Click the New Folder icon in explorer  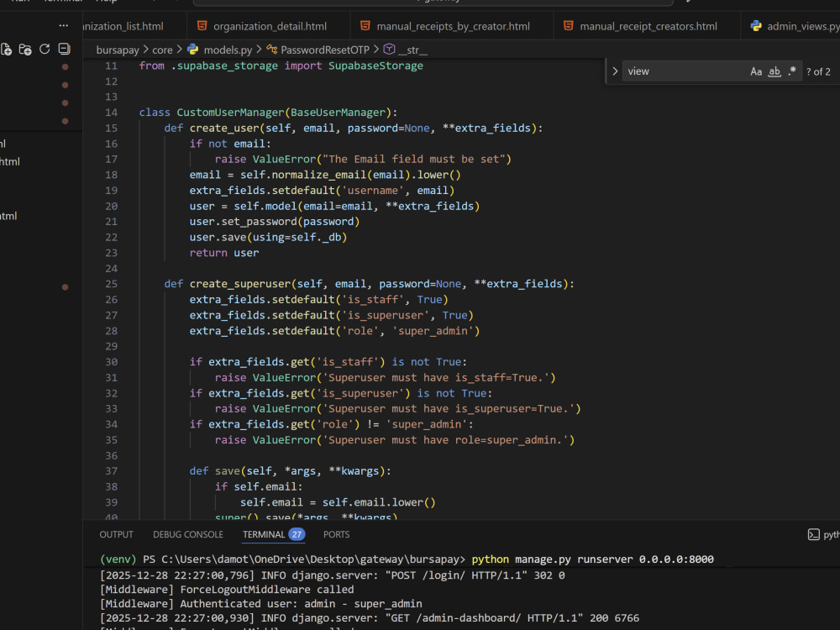pyautogui.click(x=25, y=50)
